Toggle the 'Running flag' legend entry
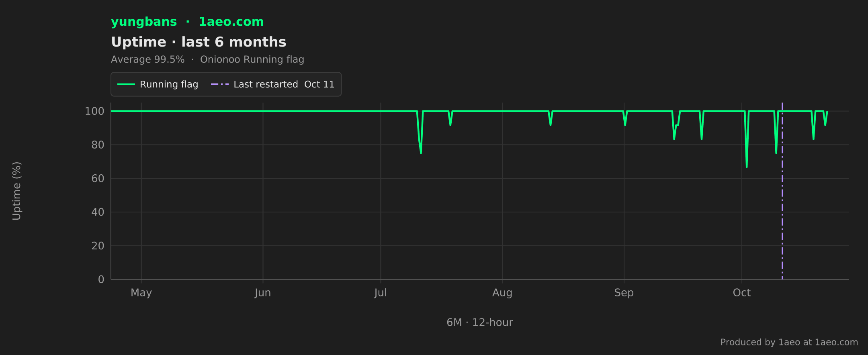The width and height of the screenshot is (868, 355). (158, 84)
